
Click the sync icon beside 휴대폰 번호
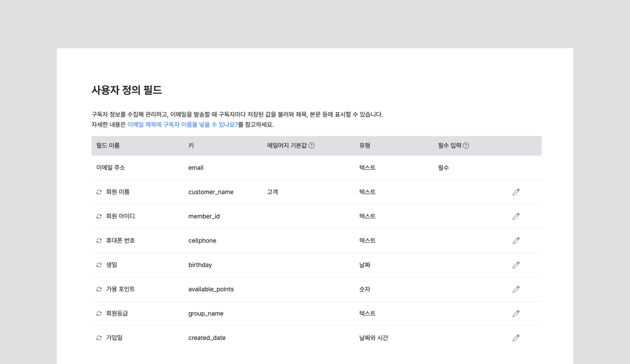click(99, 241)
